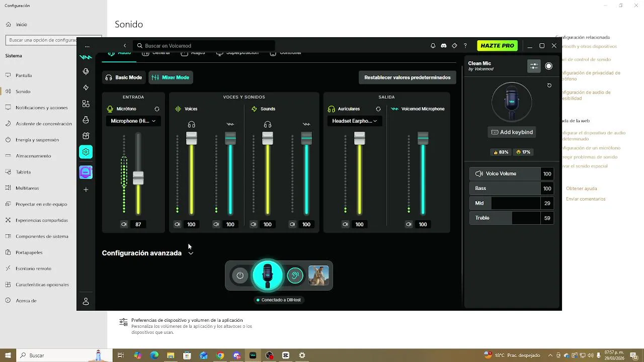644x362 pixels.
Task: Switch to Mixer Mode
Action: tap(171, 77)
